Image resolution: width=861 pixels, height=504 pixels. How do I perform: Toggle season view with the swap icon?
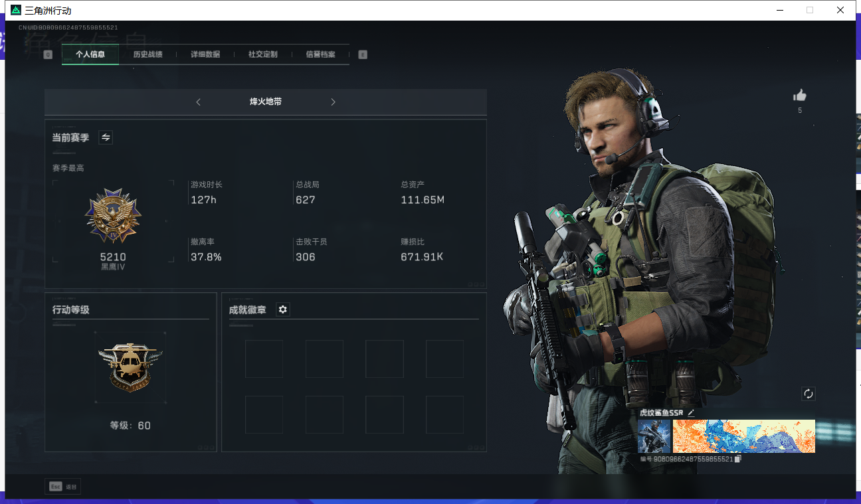[x=106, y=137]
